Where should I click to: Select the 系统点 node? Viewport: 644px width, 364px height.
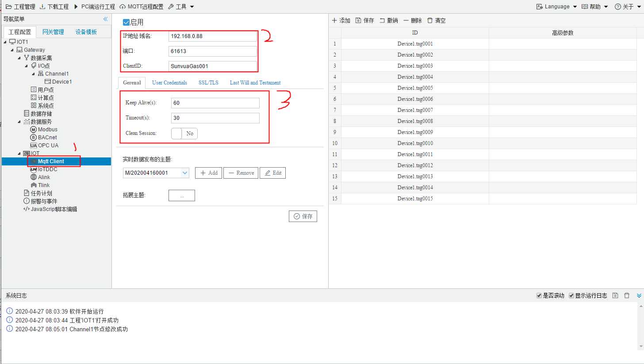pos(42,106)
